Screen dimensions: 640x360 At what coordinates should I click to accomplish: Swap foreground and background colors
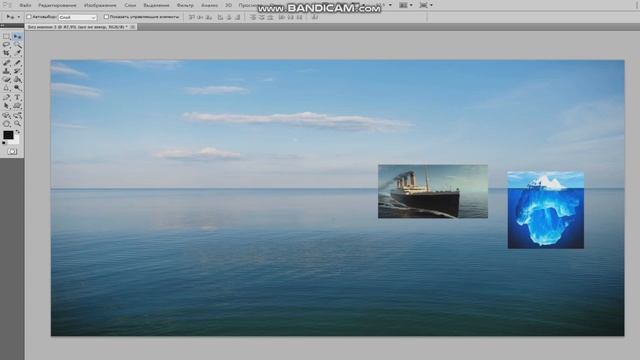tap(18, 132)
